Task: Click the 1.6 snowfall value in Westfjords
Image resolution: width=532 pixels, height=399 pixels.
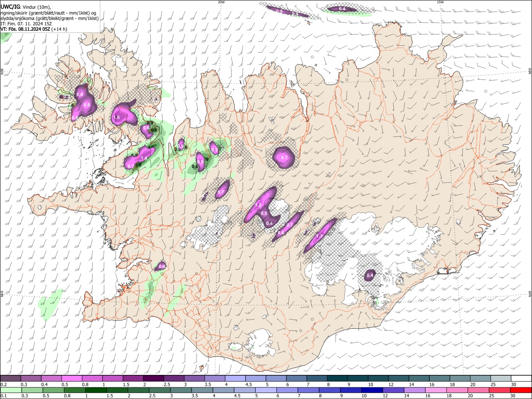Action: click(117, 118)
